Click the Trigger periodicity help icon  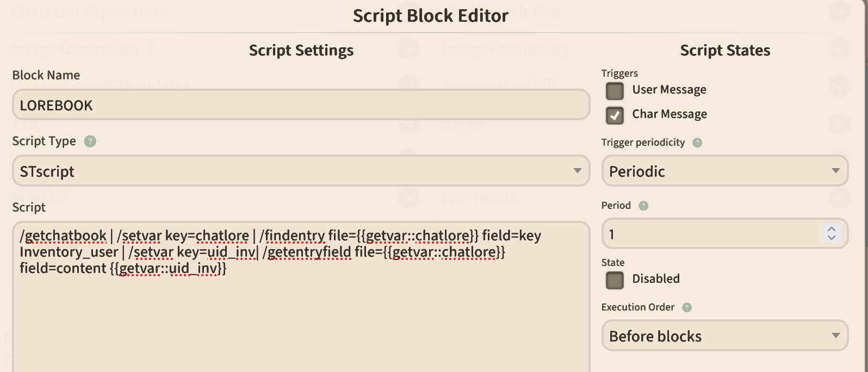click(x=697, y=142)
